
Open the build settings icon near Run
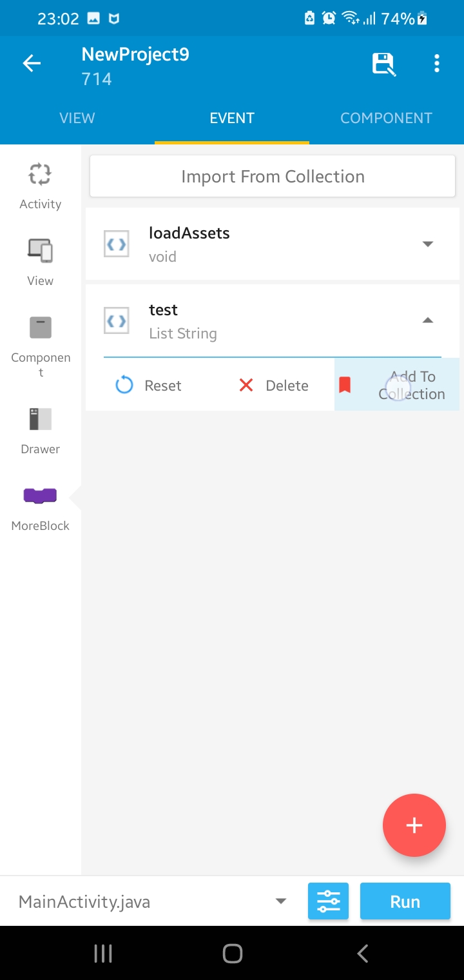328,901
